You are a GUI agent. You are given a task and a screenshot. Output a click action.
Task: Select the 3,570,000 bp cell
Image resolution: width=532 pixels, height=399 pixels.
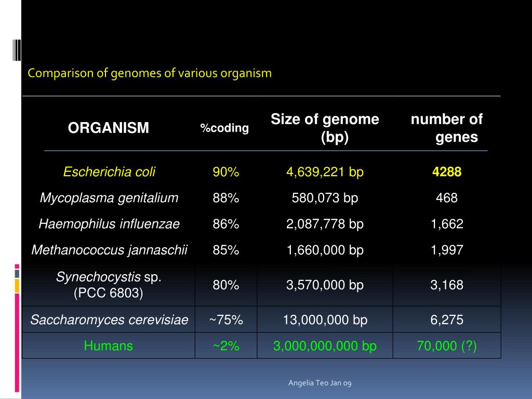325,285
